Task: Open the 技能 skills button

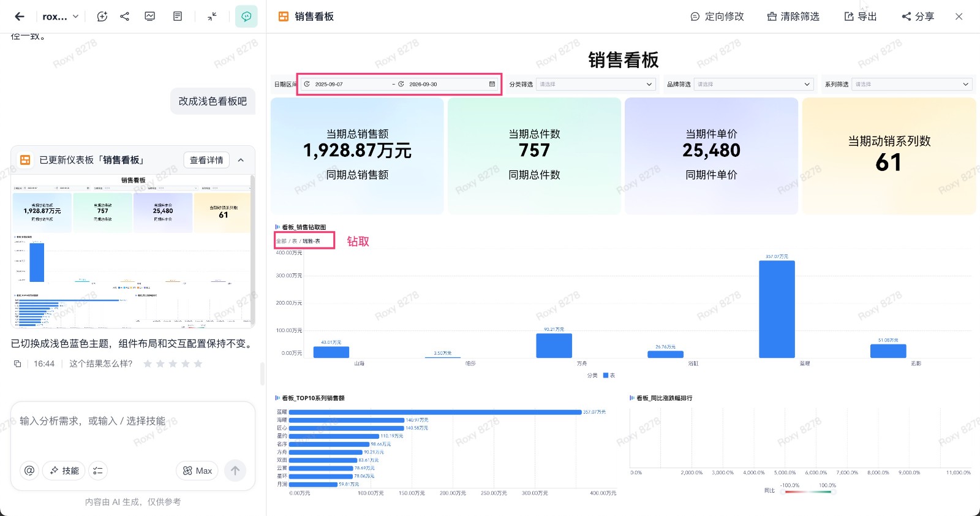Action: [x=64, y=470]
